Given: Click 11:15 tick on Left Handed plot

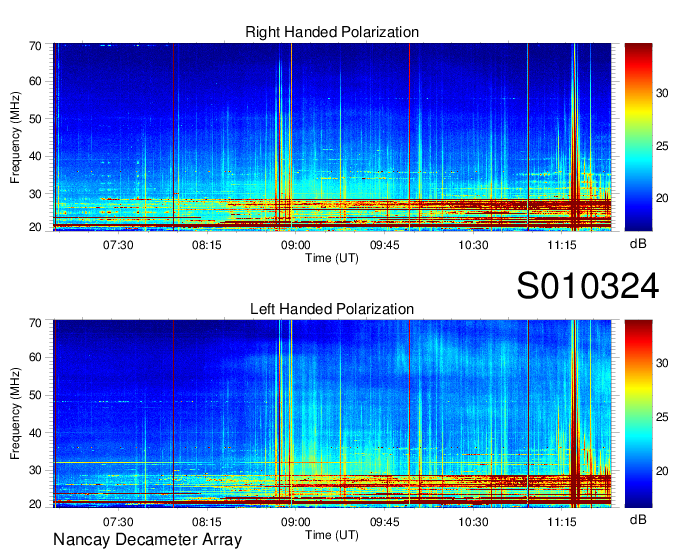Looking at the screenshot, I should point(562,522).
